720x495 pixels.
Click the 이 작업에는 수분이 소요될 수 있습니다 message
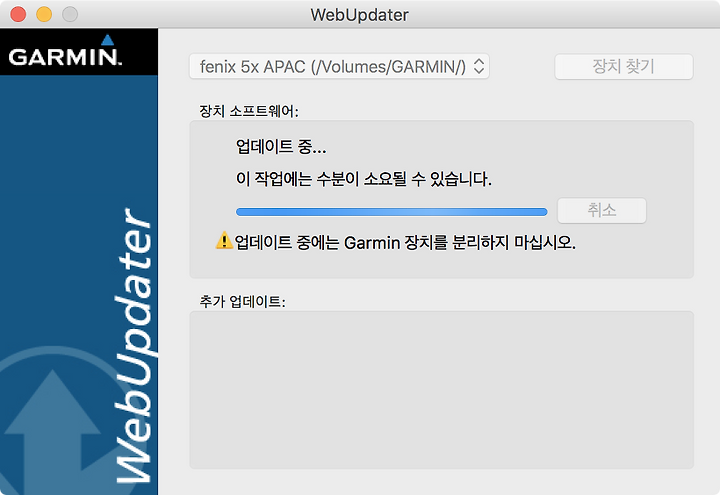tap(363, 179)
